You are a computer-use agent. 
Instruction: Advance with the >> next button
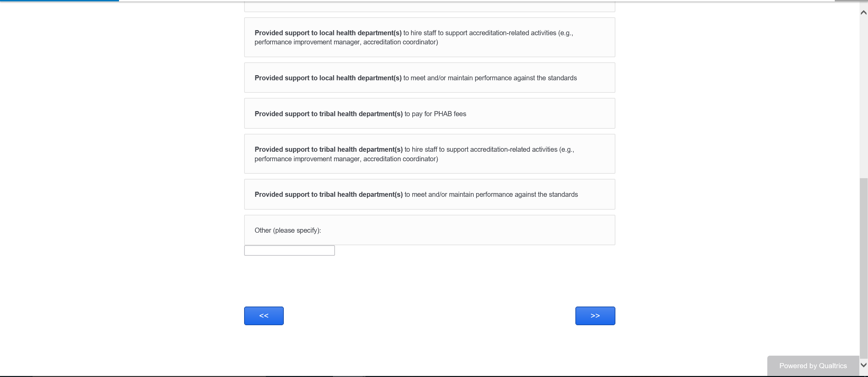click(x=595, y=316)
